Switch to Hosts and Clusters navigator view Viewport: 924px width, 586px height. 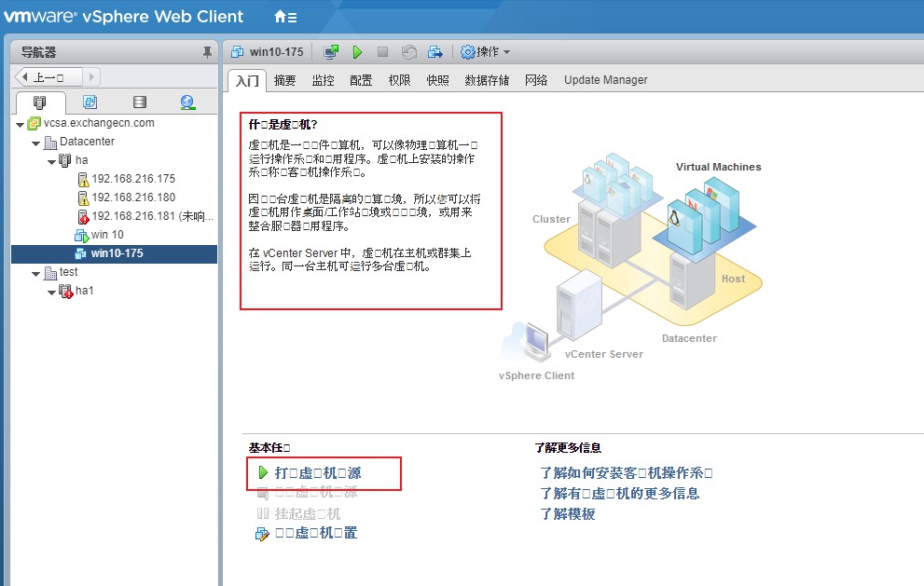(x=39, y=102)
